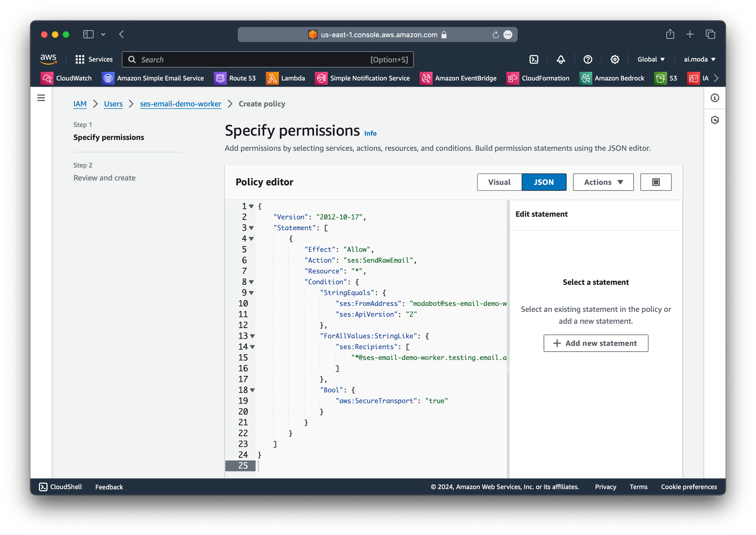Viewport: 756px width, 535px height.
Task: Open the Route 53 bookmark icon
Action: (x=220, y=78)
